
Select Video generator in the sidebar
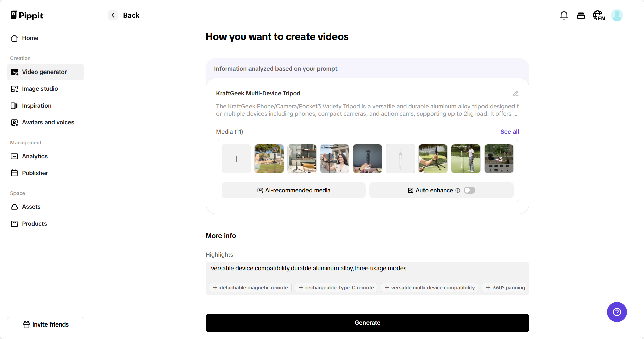44,72
